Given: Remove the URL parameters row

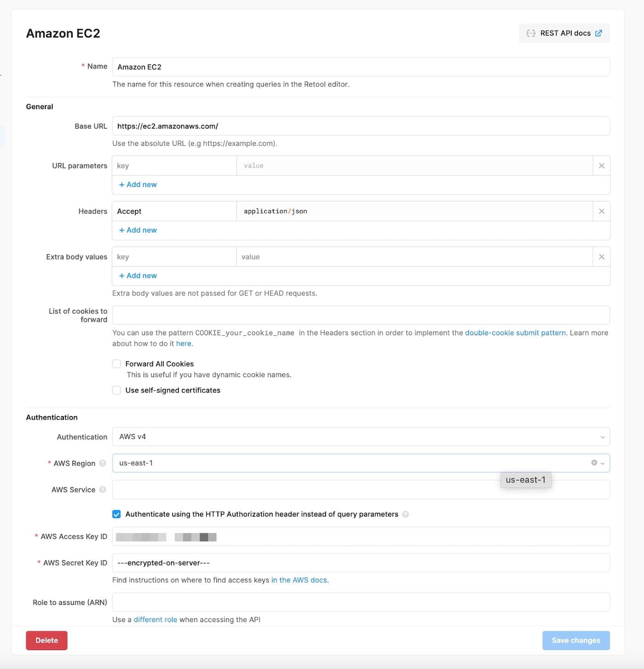Looking at the screenshot, I should (x=601, y=165).
